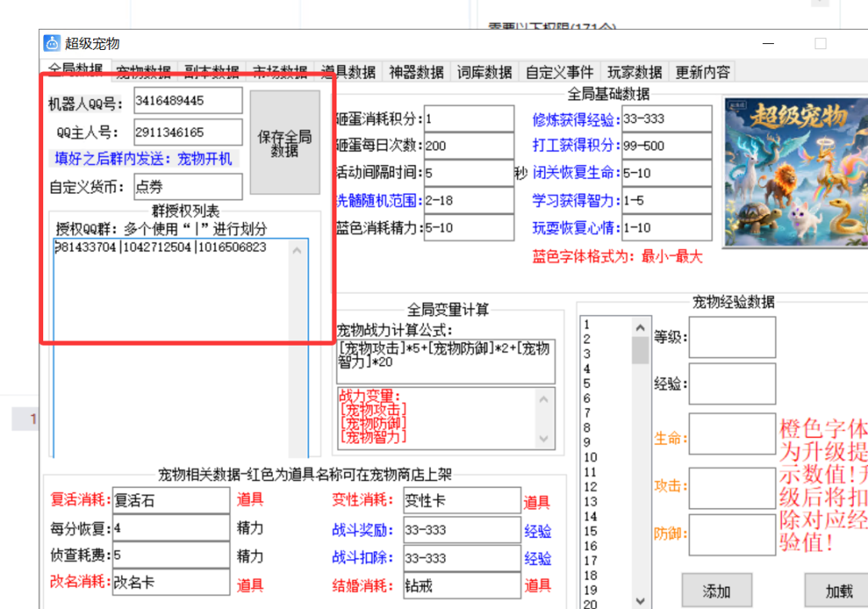Click the 超级宠物 app icon in title bar

point(53,43)
